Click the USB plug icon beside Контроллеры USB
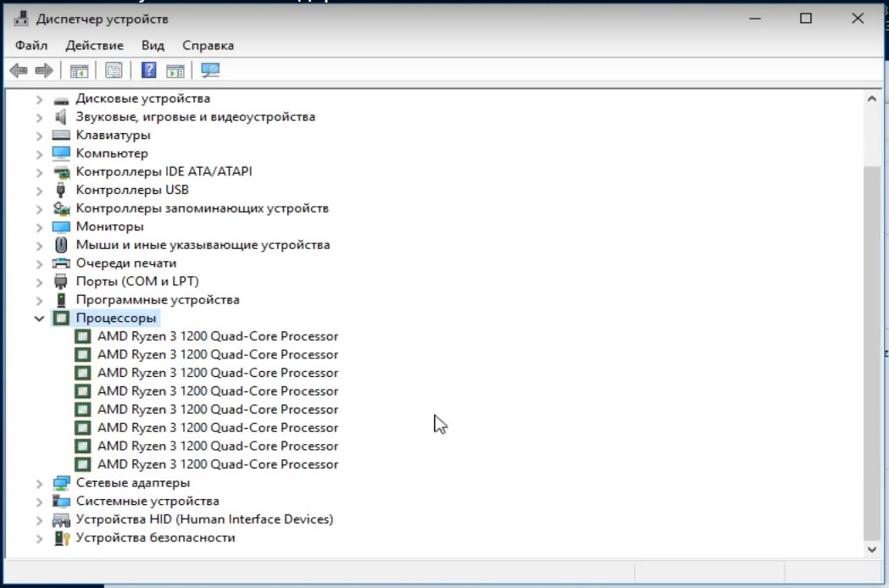 tap(61, 190)
